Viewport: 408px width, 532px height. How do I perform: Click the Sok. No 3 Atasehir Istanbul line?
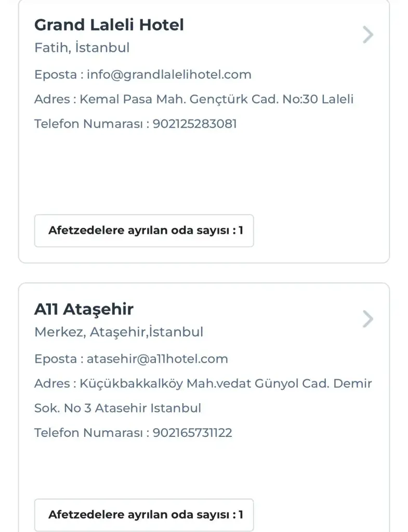[117, 408]
